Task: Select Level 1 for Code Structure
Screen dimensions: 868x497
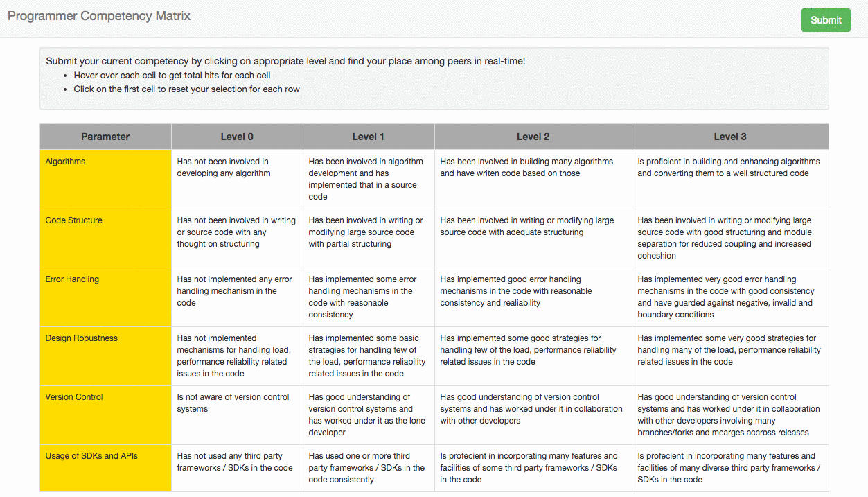Action: (x=369, y=238)
